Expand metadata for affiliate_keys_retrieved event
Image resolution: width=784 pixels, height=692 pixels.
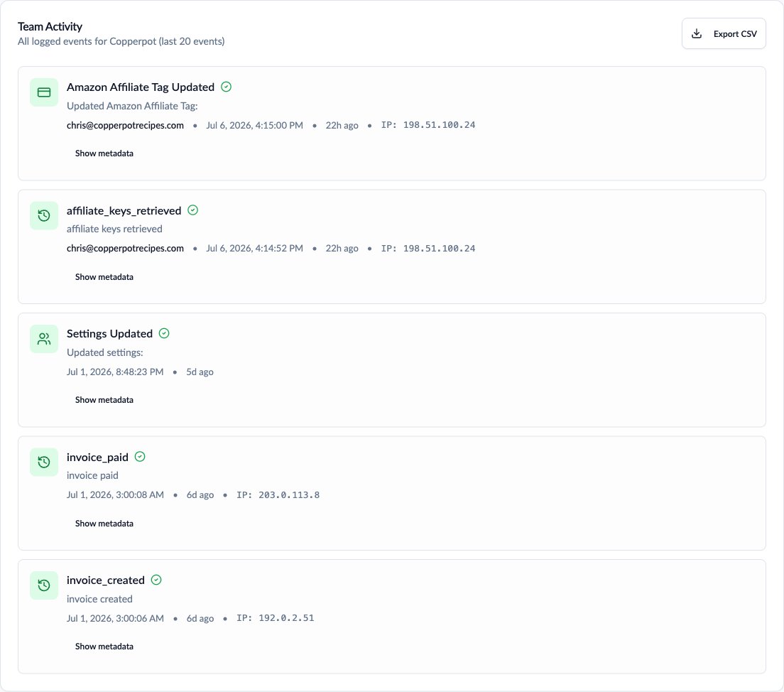pyautogui.click(x=104, y=276)
